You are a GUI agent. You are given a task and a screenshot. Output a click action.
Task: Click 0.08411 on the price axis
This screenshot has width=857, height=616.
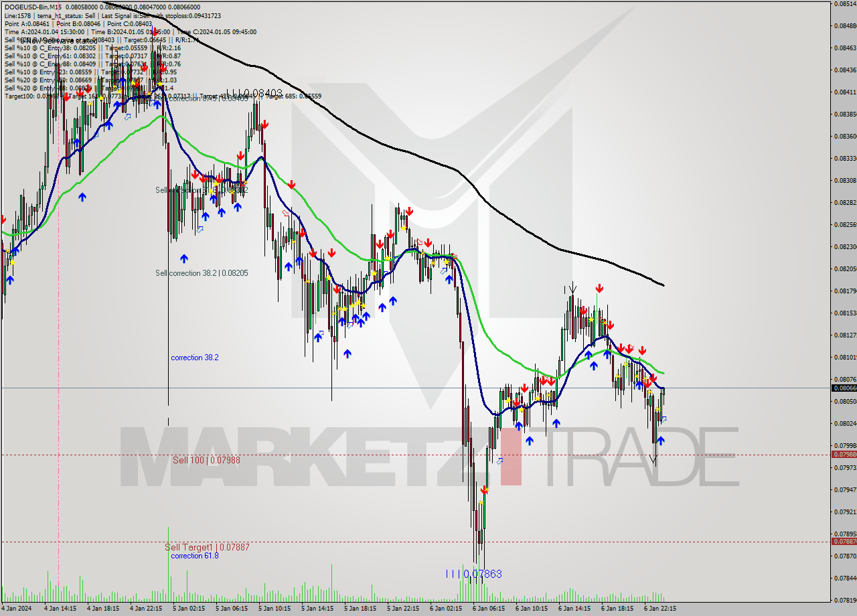click(845, 92)
